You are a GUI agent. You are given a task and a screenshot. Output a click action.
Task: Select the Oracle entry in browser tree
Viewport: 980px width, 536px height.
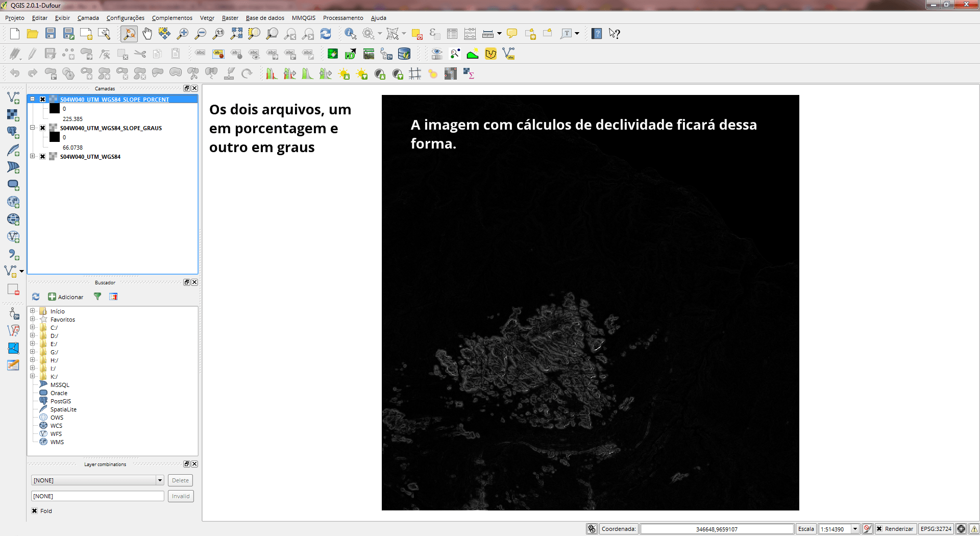coord(59,393)
